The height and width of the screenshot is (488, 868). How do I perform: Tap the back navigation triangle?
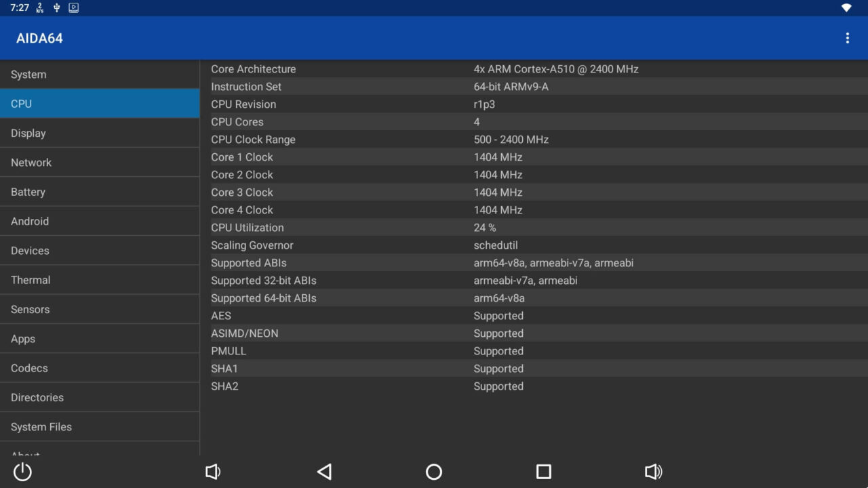tap(324, 472)
